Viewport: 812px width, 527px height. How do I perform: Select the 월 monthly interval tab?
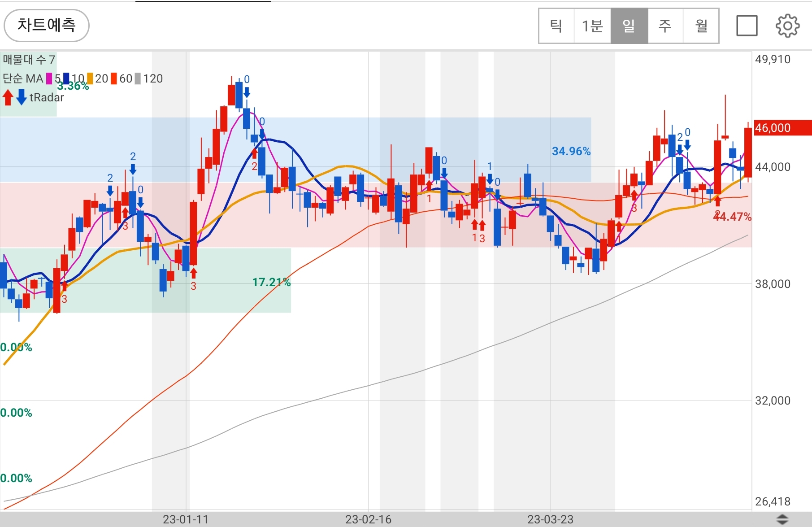(701, 26)
